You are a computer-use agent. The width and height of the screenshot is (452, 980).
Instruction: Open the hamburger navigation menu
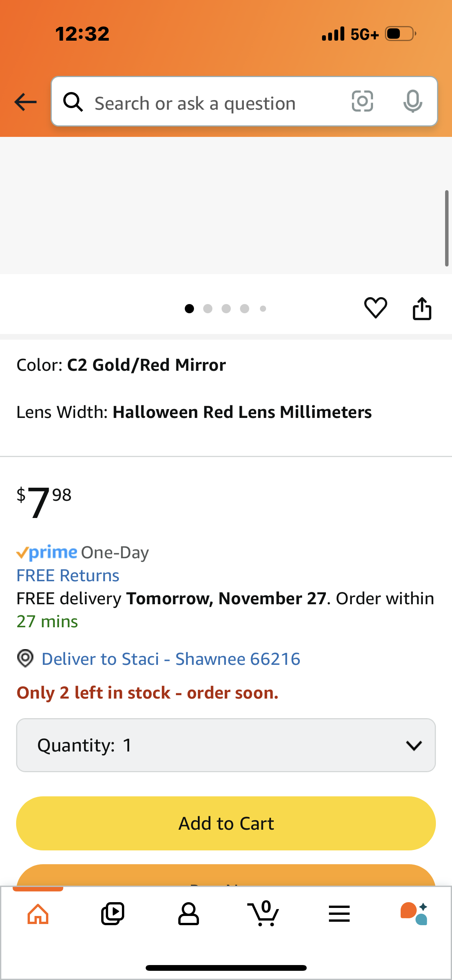339,913
